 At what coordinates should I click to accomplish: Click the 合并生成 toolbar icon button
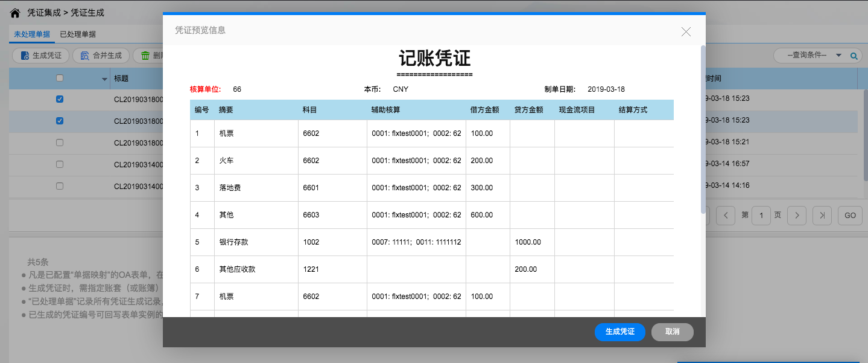coord(85,56)
